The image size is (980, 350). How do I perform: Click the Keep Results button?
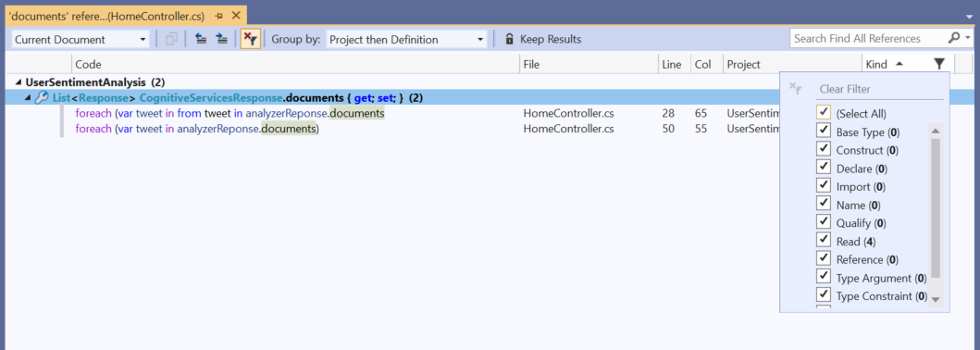point(543,39)
